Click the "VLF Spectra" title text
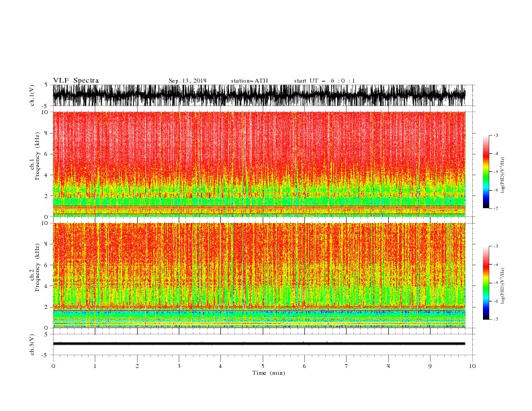 76,81
